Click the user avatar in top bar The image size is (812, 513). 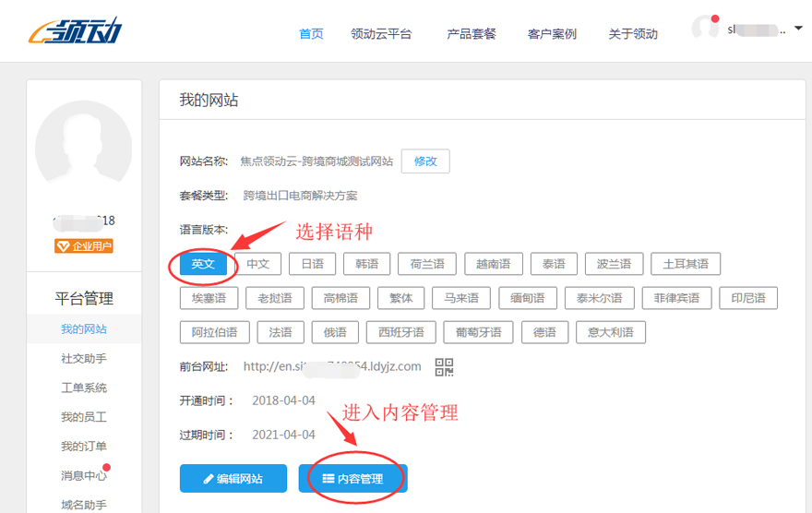(705, 29)
